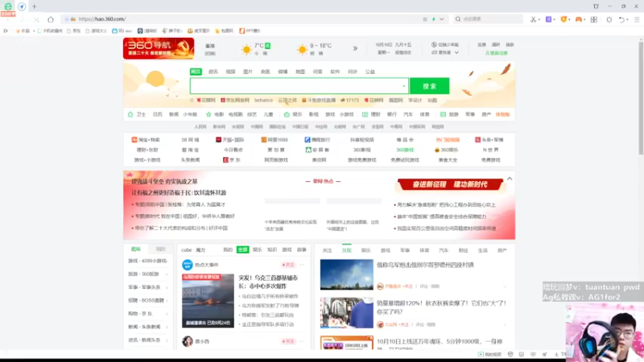Click the 登录/注册 green login link
Image resolution: width=644 pixels, height=362 pixels.
(x=497, y=53)
